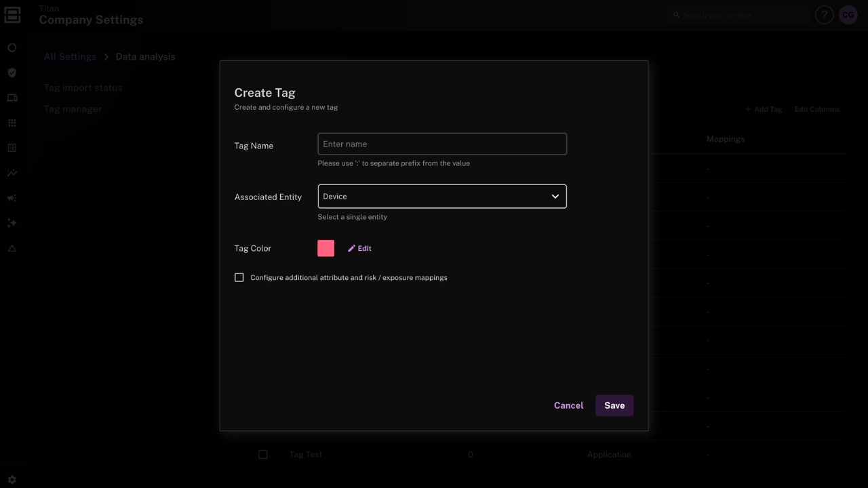Enable configure additional attribute mappings checkbox

tap(239, 277)
